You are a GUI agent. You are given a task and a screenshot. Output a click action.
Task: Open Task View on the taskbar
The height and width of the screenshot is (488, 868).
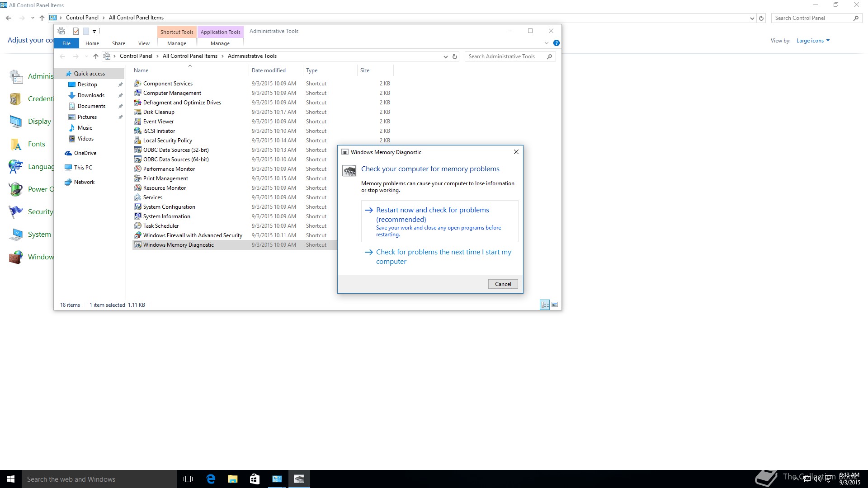[188, 479]
